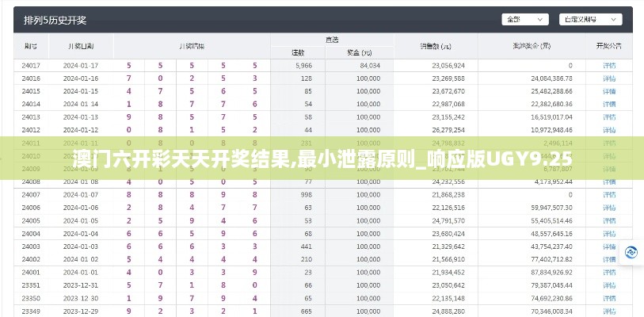Viewport: 644px width, 317px height.
Task: Select date cell 2024-01-16
Action: pos(81,78)
